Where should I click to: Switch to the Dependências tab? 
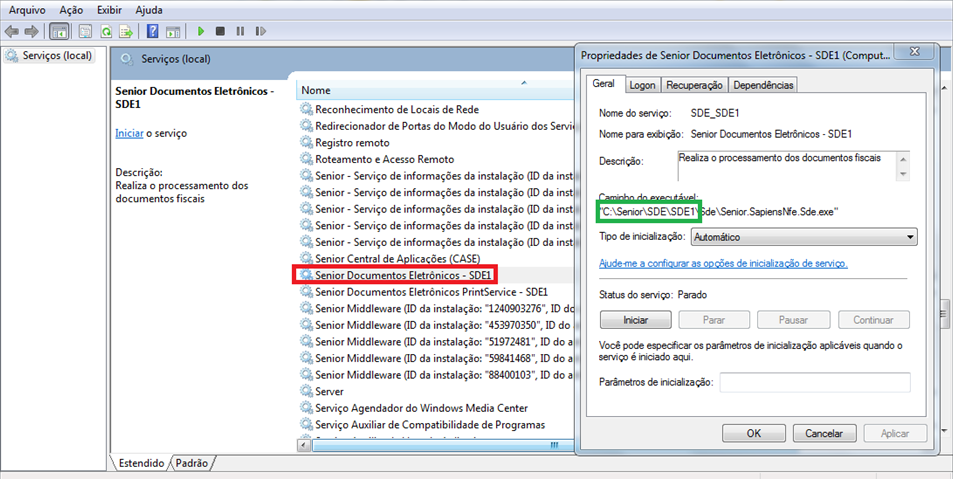click(763, 85)
